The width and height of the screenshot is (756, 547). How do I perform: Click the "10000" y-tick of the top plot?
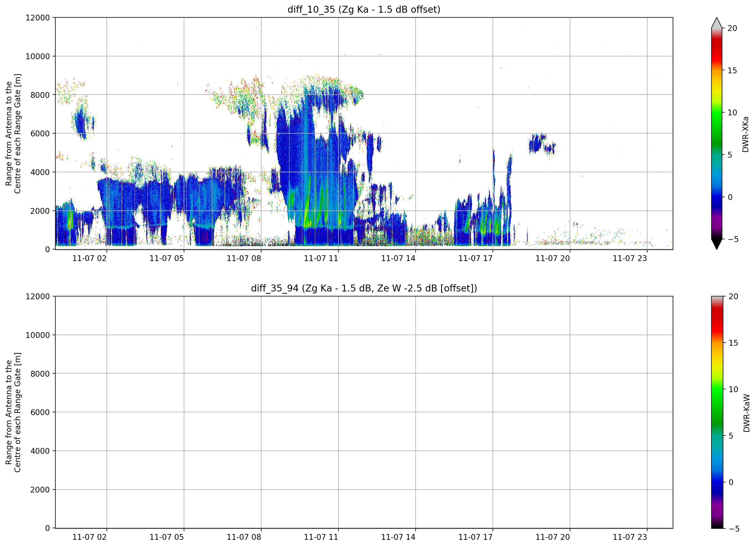pyautogui.click(x=38, y=56)
